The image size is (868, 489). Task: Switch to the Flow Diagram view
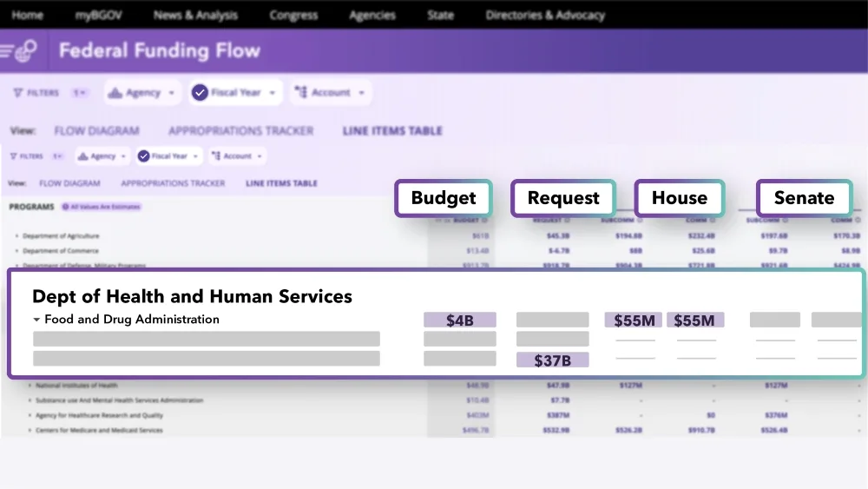(x=97, y=130)
